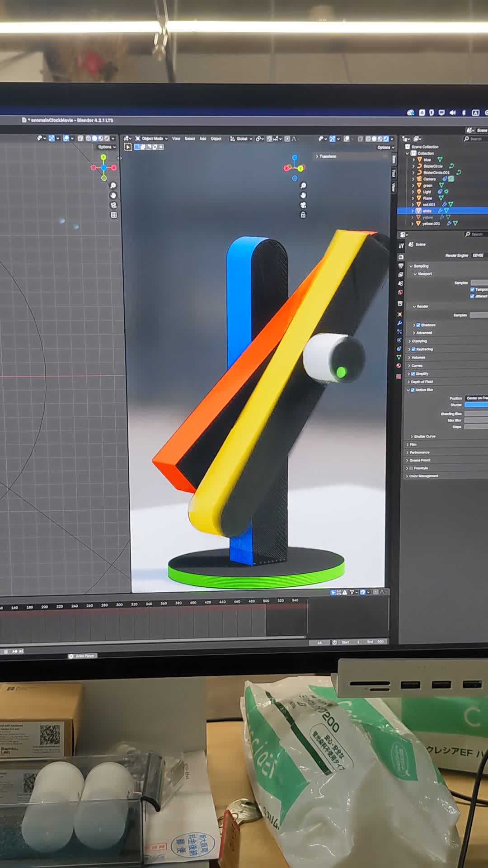Open the World properties tab icon
Image resolution: width=488 pixels, height=868 pixels.
pos(400,292)
